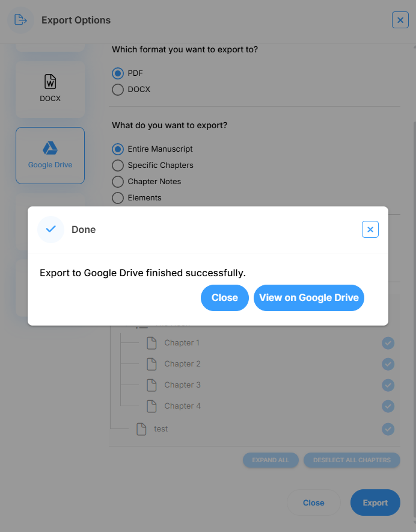Click the Chapter 1 document icon
Image resolution: width=416 pixels, height=532 pixels.
[x=151, y=343]
